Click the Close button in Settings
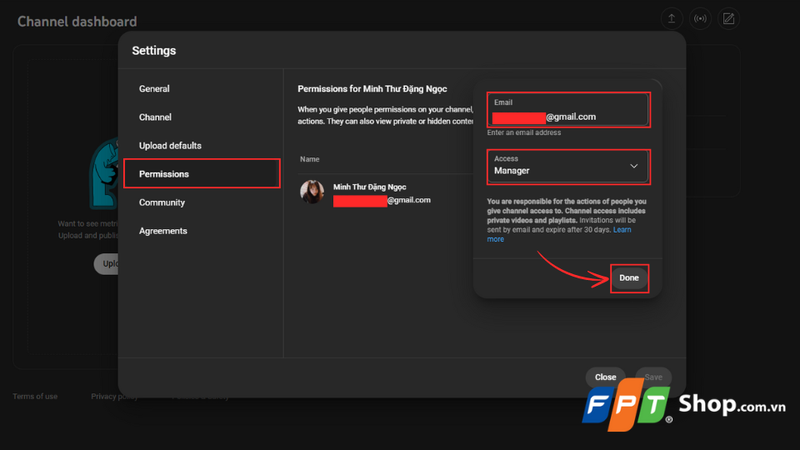Image resolution: width=800 pixels, height=450 pixels. [x=605, y=377]
